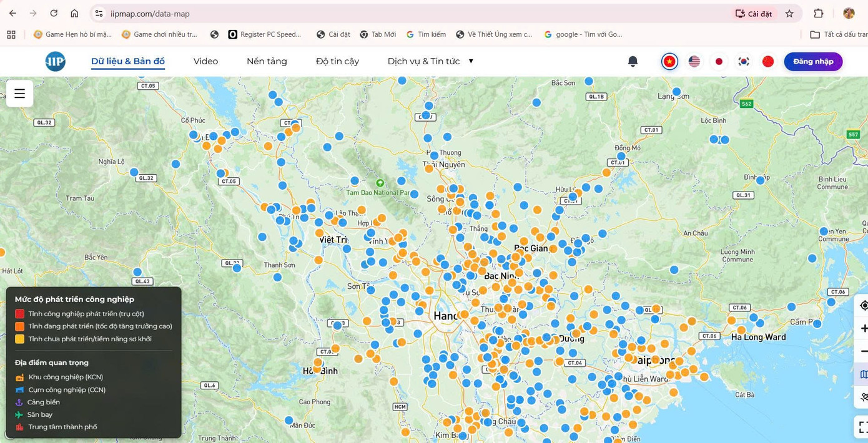
Task: Zoom in with the map plus button
Action: coord(864,328)
